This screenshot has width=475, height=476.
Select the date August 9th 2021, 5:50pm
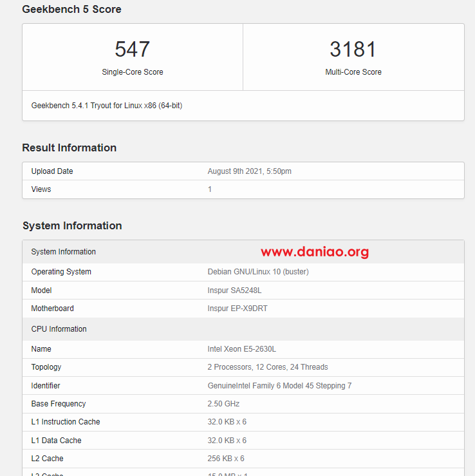click(249, 171)
